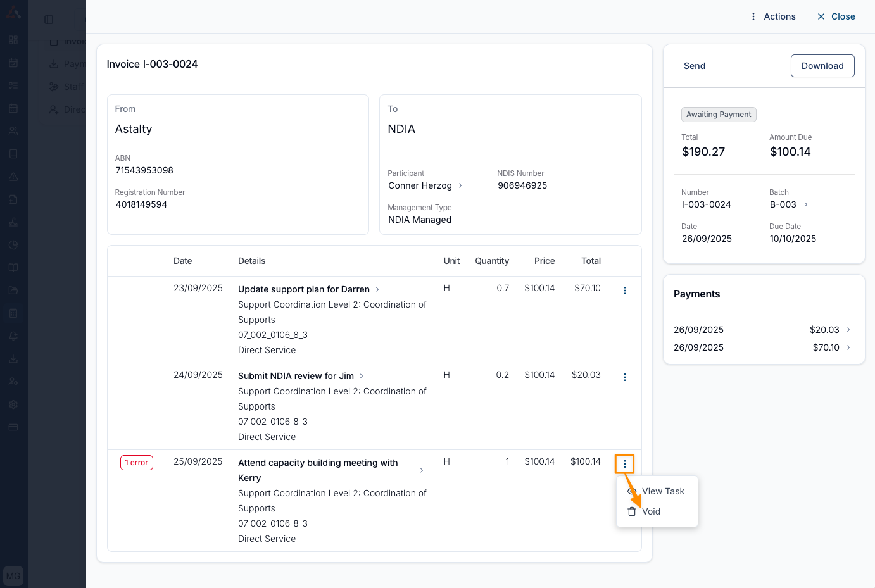875x588 pixels.
Task: Open the $20.03 payment entry
Action: [x=848, y=330]
